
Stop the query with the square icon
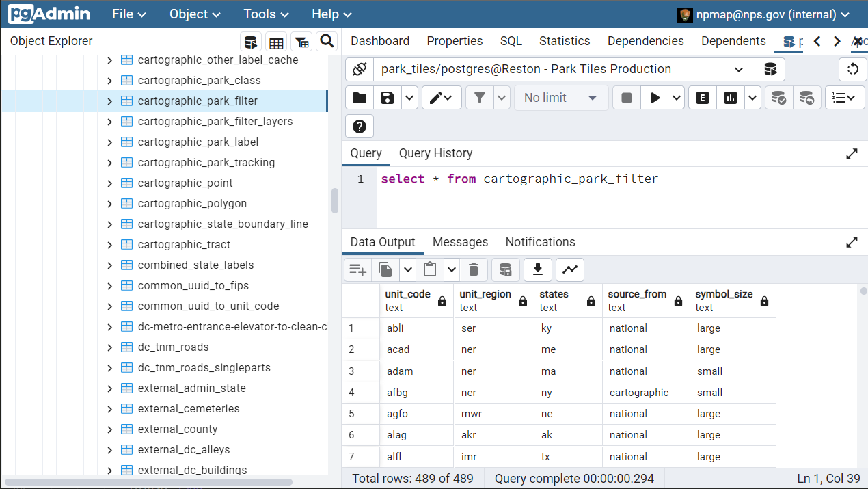627,98
